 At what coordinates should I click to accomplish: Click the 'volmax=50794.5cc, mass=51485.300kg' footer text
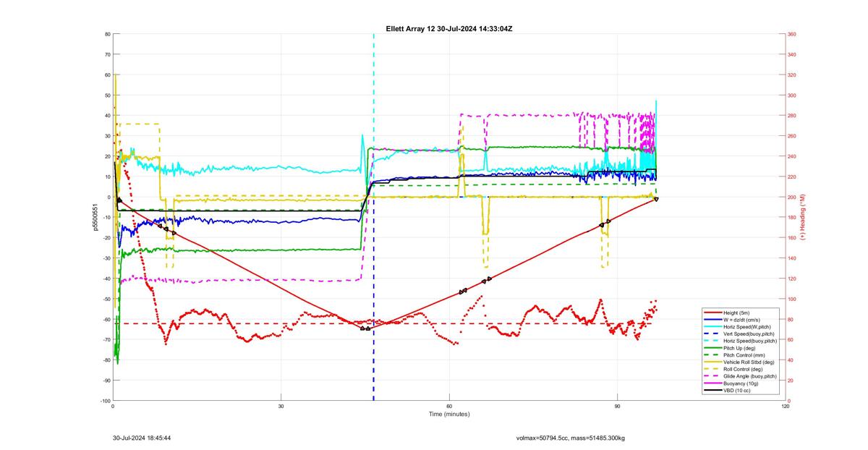pos(571,438)
